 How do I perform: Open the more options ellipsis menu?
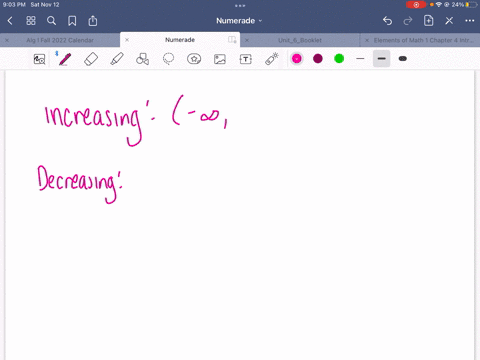(470, 21)
